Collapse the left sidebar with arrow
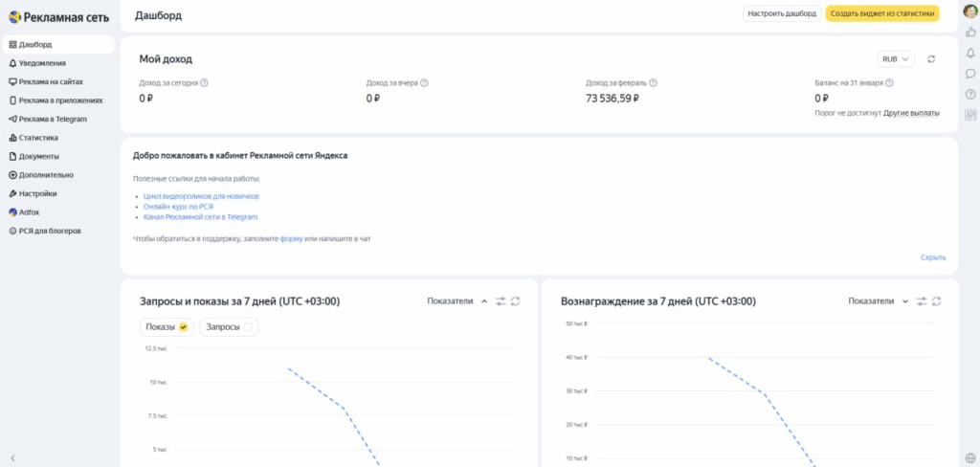 pos(12,458)
